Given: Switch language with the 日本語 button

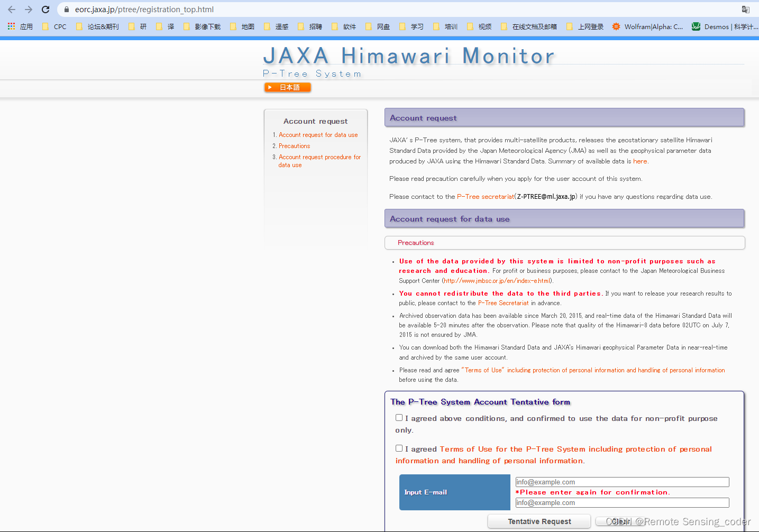Looking at the screenshot, I should click(x=288, y=87).
